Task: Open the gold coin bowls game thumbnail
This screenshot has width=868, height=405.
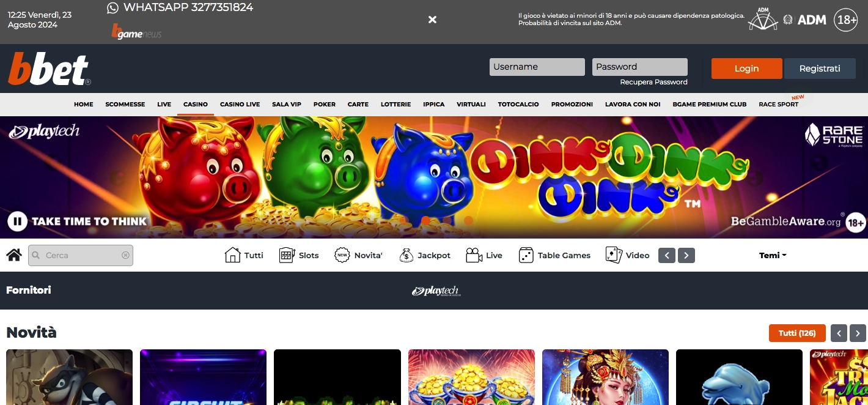Action: (x=471, y=377)
